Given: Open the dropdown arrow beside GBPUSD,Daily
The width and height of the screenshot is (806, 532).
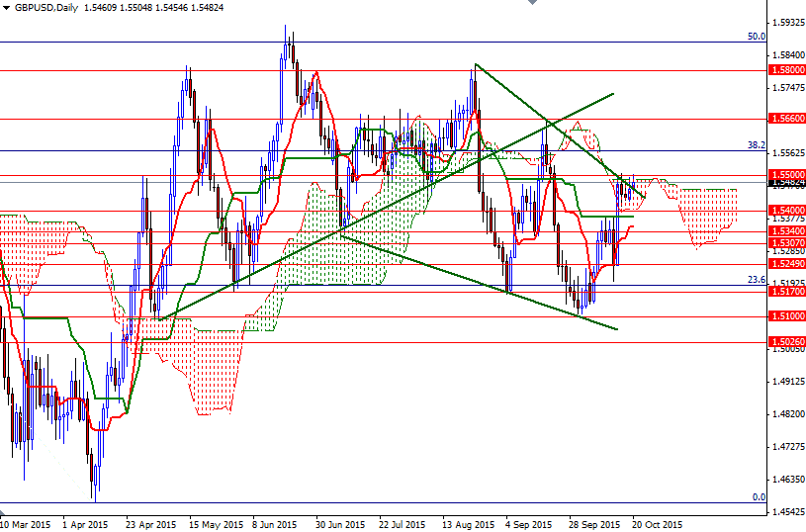Looking at the screenshot, I should pos(6,7).
